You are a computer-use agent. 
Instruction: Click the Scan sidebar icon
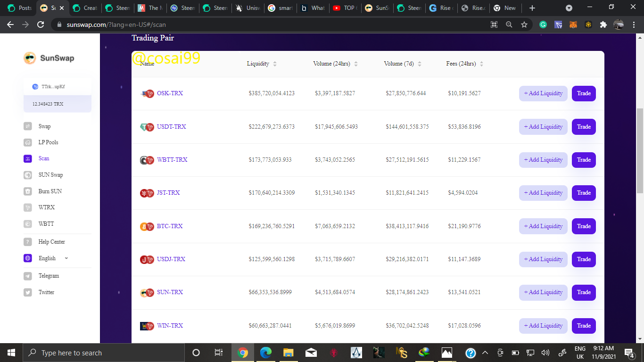pyautogui.click(x=28, y=159)
